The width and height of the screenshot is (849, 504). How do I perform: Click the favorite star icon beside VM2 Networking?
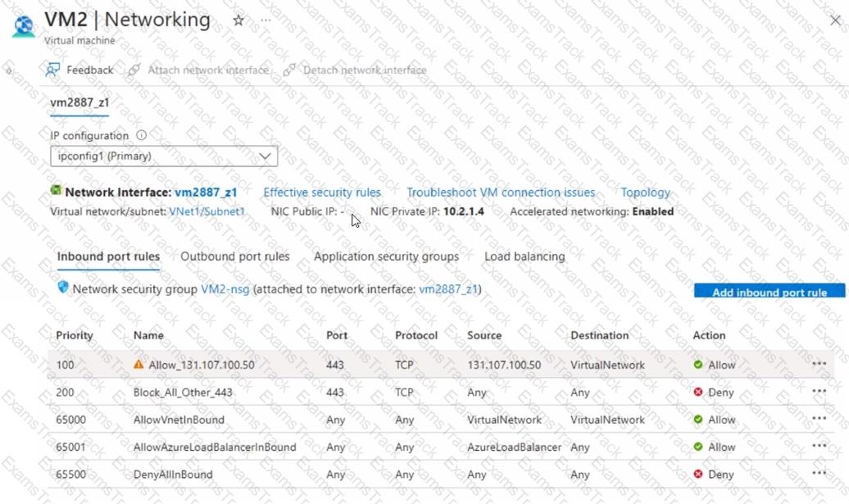click(x=238, y=20)
